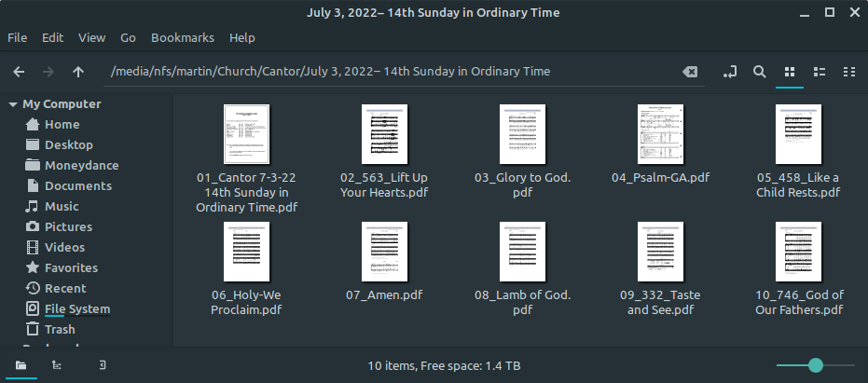
Task: Switch to compact view
Action: 849,72
